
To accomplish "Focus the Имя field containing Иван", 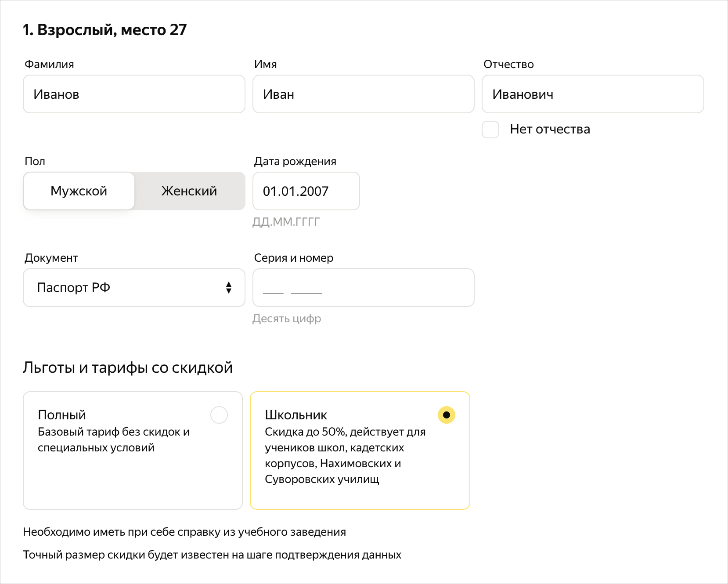I will click(x=363, y=94).
